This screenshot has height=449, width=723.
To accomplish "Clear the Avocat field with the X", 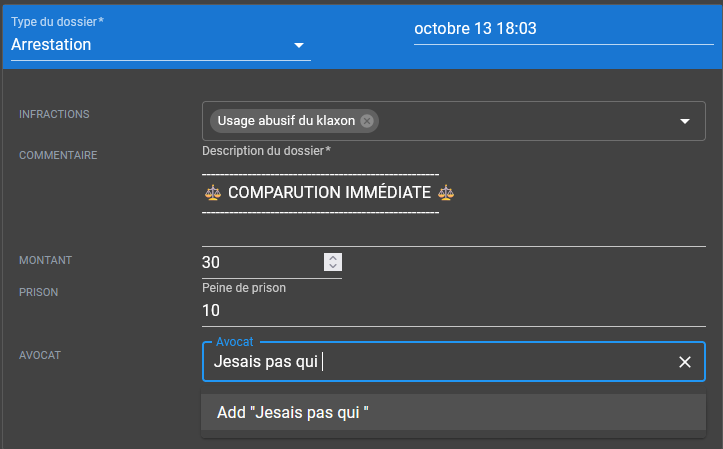I will (x=685, y=362).
